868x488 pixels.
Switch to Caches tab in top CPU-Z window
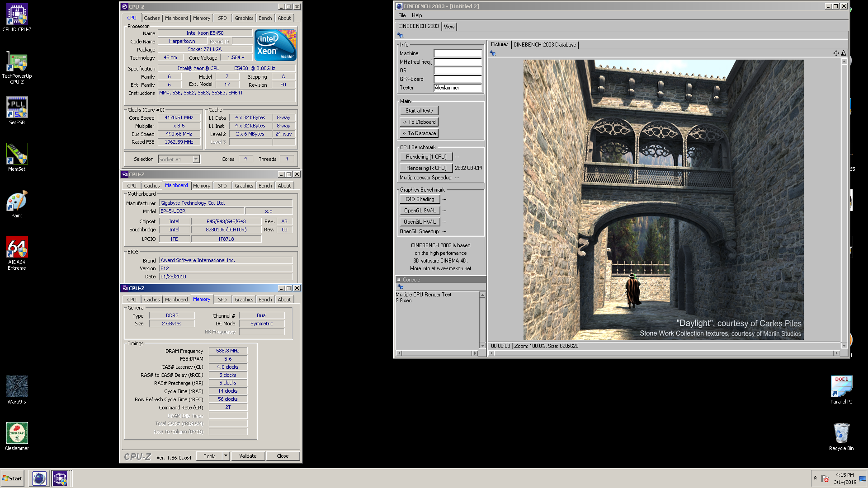[152, 18]
